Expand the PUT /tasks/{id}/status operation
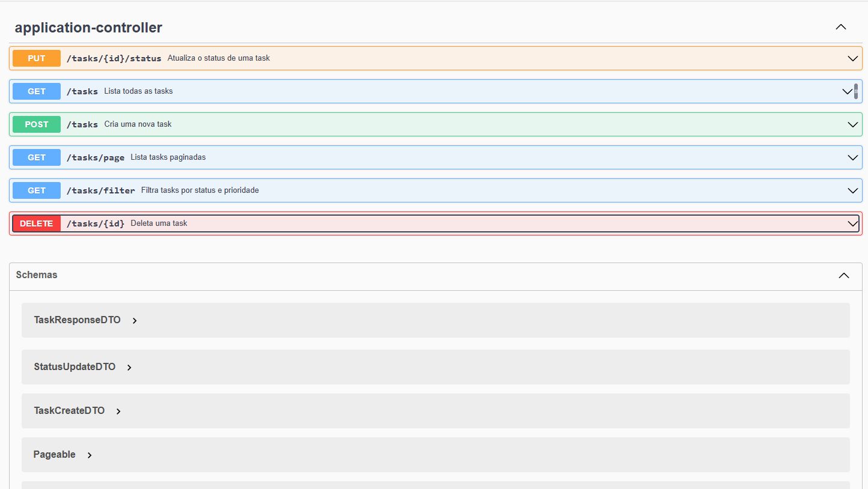Screen dimensions: 868x489 [x=852, y=58]
